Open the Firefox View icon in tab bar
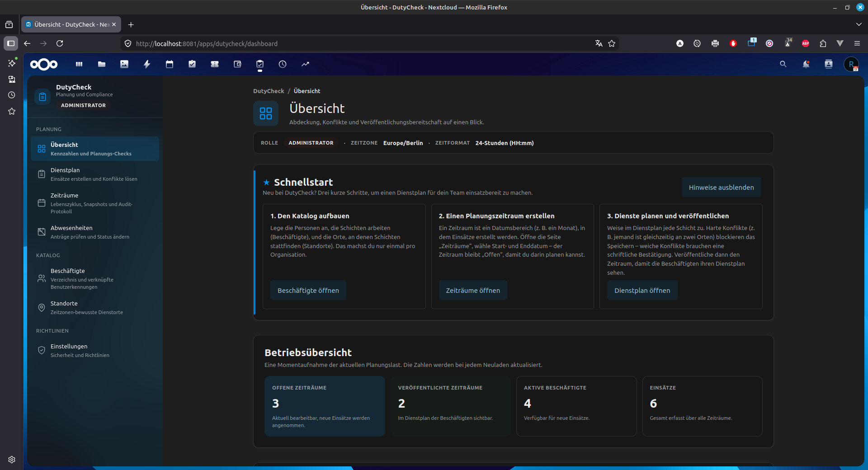868x470 pixels. [x=9, y=24]
